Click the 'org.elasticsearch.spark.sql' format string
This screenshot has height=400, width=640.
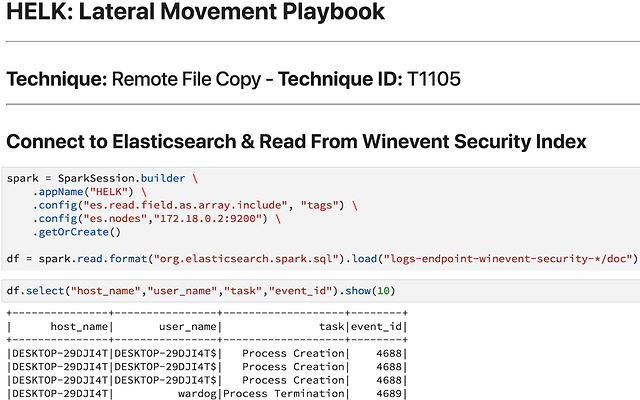[246, 259]
